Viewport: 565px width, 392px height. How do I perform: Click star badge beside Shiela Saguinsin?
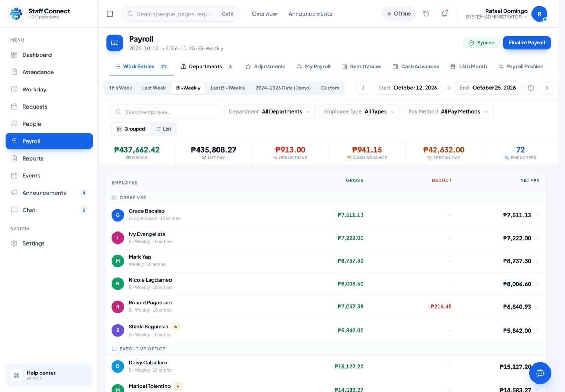pos(176,327)
